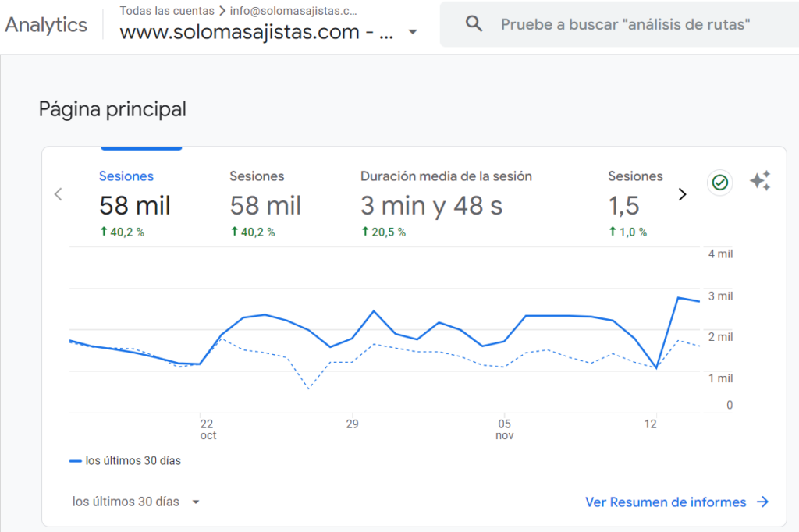Open Insights sparkle icon
Screen dimensions: 799x532
click(x=760, y=181)
